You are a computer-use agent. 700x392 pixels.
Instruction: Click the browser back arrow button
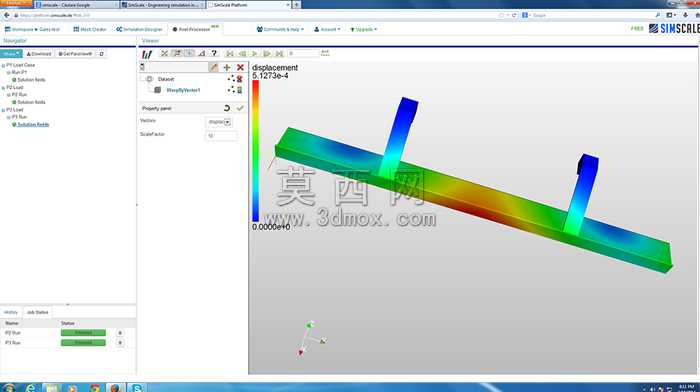7,15
